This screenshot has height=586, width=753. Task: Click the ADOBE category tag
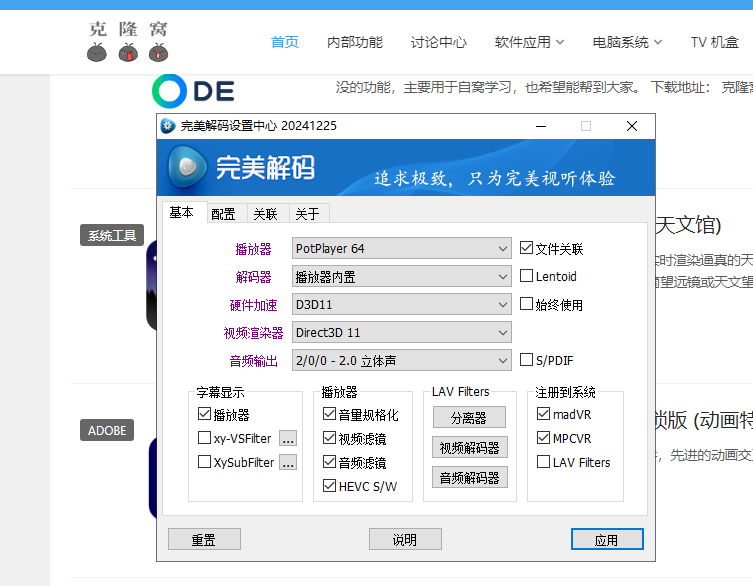(107, 430)
